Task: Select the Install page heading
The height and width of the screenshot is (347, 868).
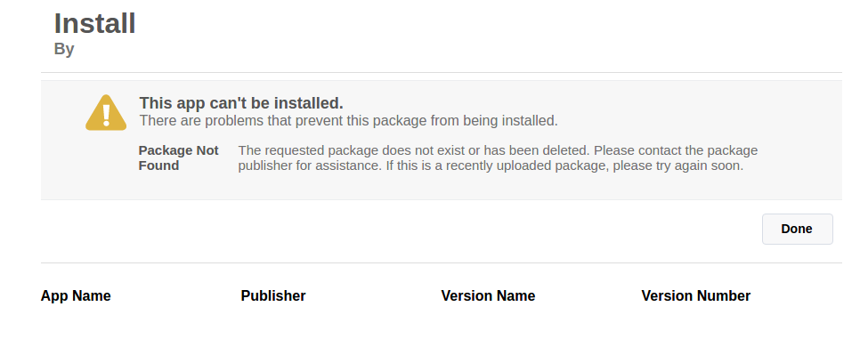Action: click(94, 24)
